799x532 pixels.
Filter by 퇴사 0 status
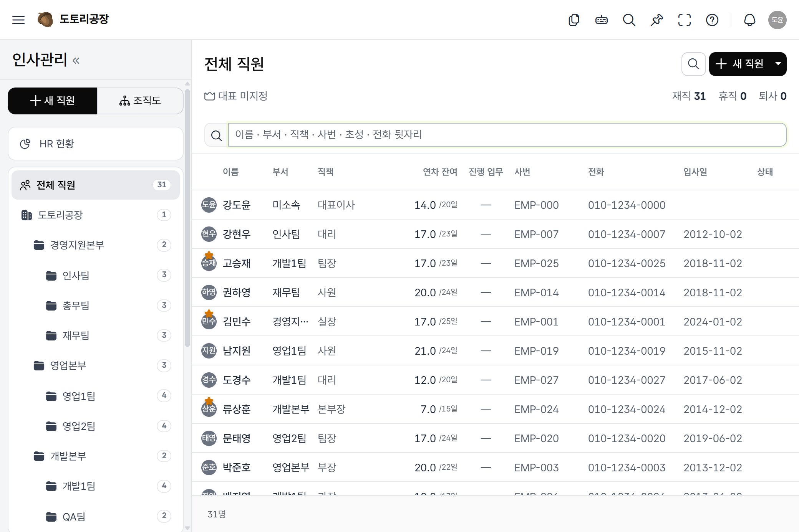tap(772, 96)
